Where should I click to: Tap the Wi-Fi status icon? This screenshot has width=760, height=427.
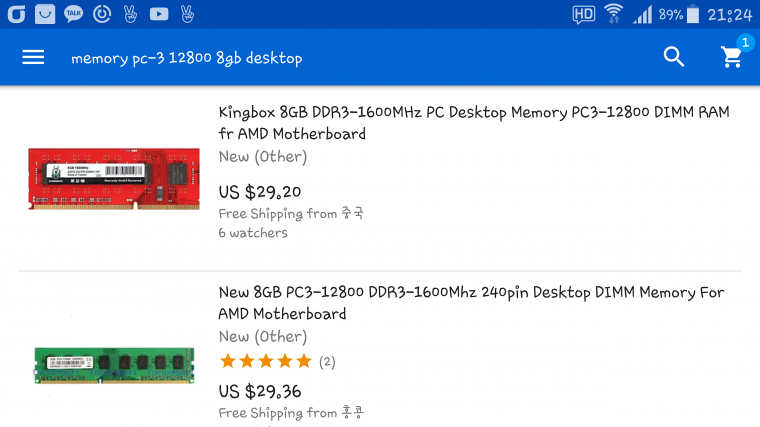click(x=614, y=14)
